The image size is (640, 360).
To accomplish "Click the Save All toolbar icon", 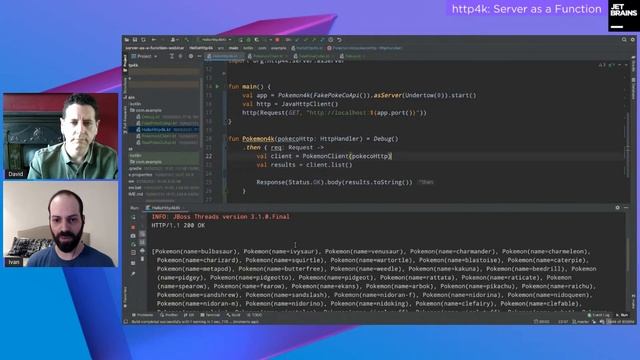I will coord(135,40).
